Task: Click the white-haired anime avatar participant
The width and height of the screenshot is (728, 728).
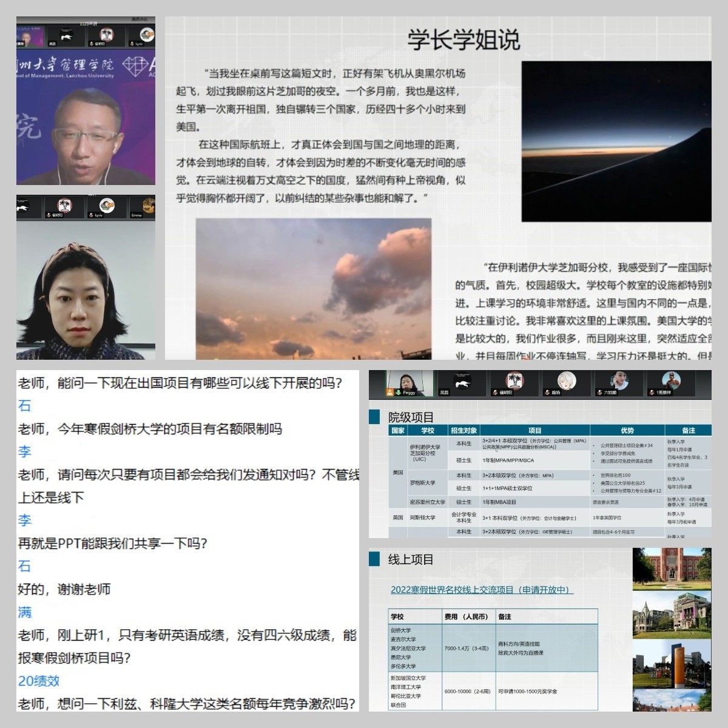Action: (567, 382)
